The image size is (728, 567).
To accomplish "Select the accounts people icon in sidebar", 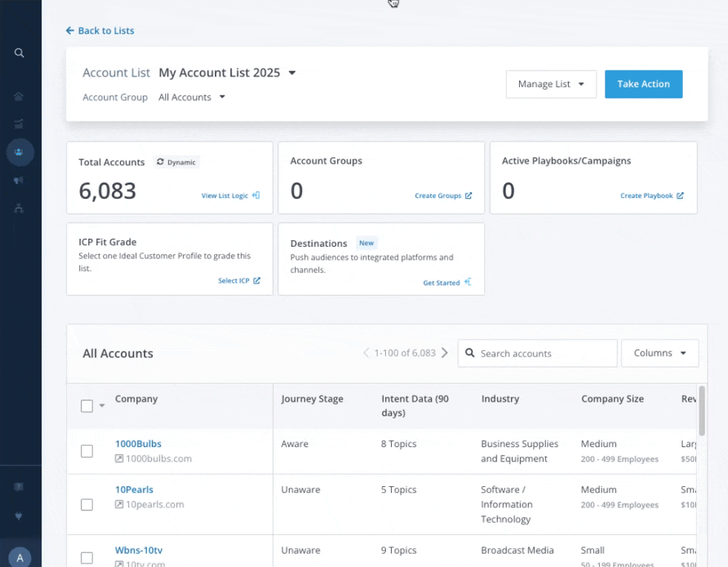I will pyautogui.click(x=20, y=152).
